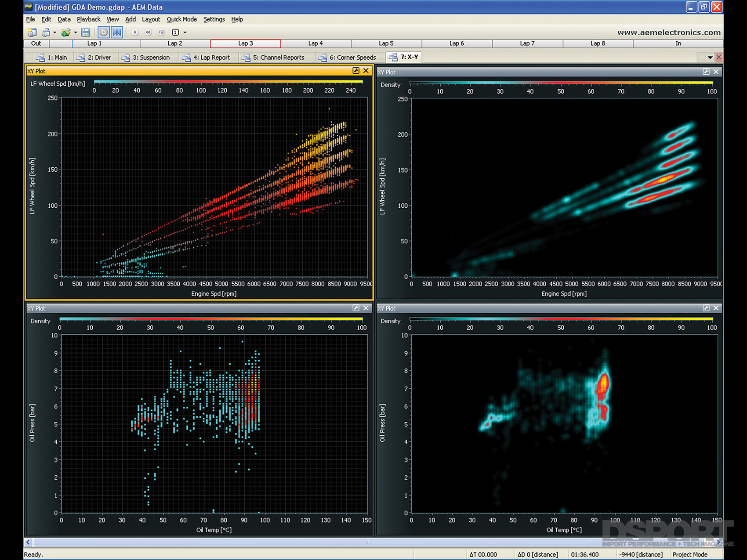Open settings wrench on top-left XY Plot
Viewport: 747px width, 560px height.
(x=356, y=71)
